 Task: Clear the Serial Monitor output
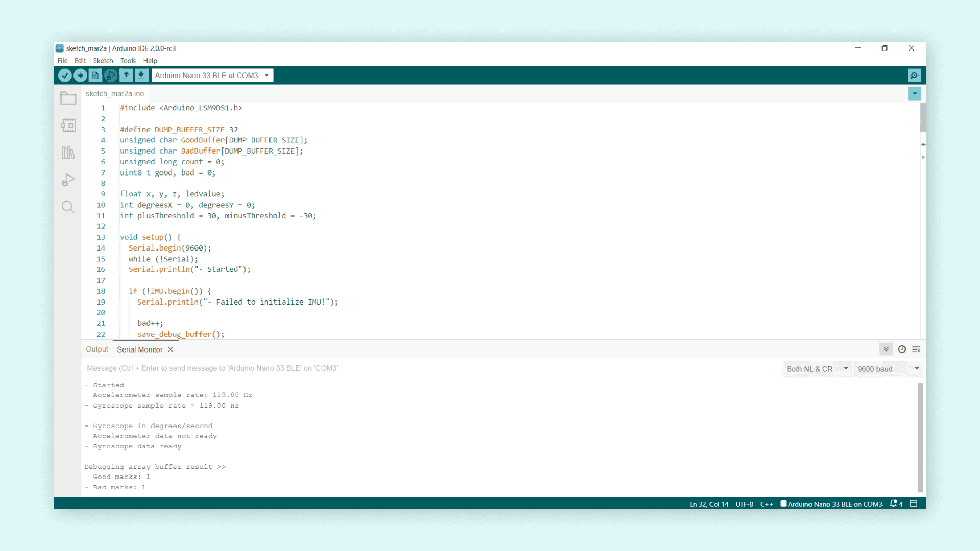tap(916, 349)
